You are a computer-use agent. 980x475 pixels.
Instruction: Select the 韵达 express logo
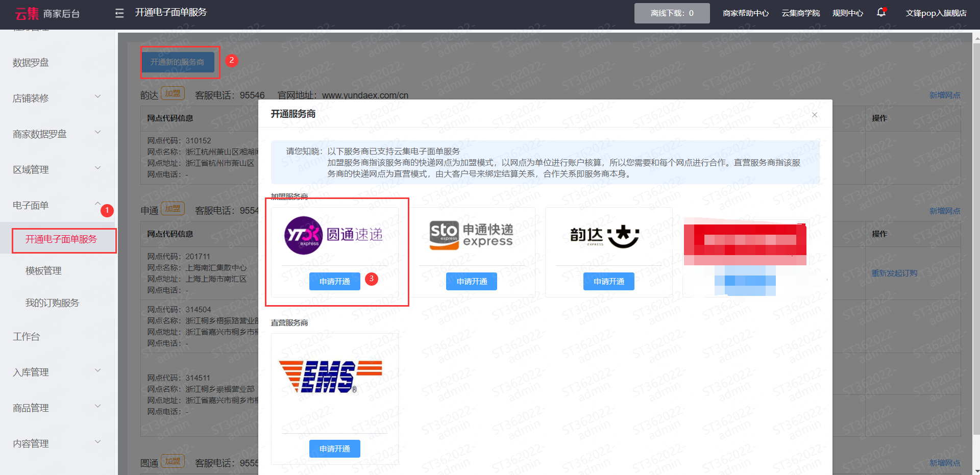click(605, 236)
